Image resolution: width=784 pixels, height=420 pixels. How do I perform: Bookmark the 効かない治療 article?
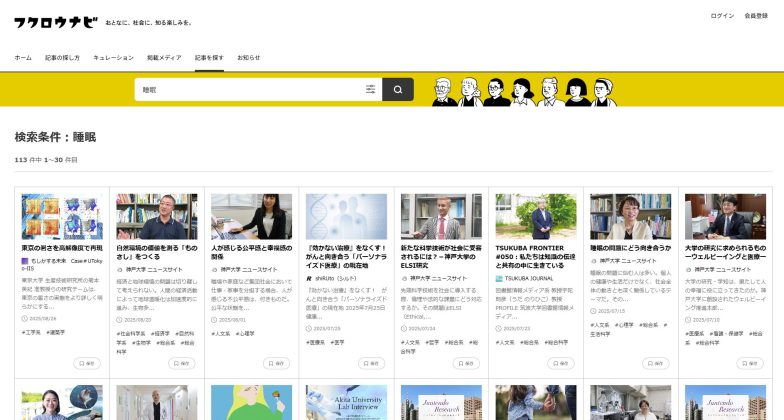click(371, 363)
